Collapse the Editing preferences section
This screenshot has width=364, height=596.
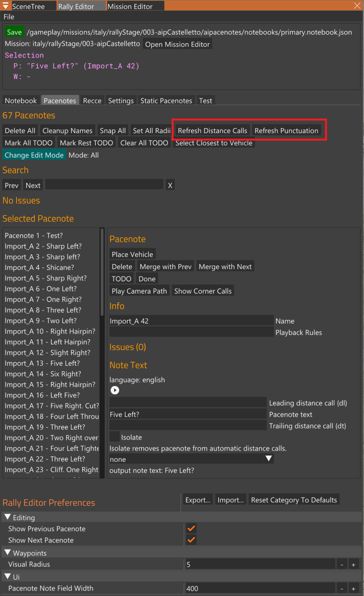[7, 517]
